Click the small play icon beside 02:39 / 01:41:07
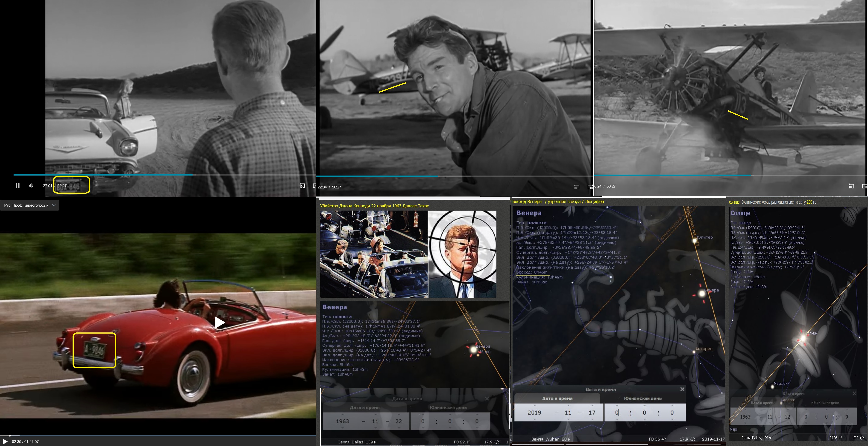The width and height of the screenshot is (868, 446). [5, 441]
